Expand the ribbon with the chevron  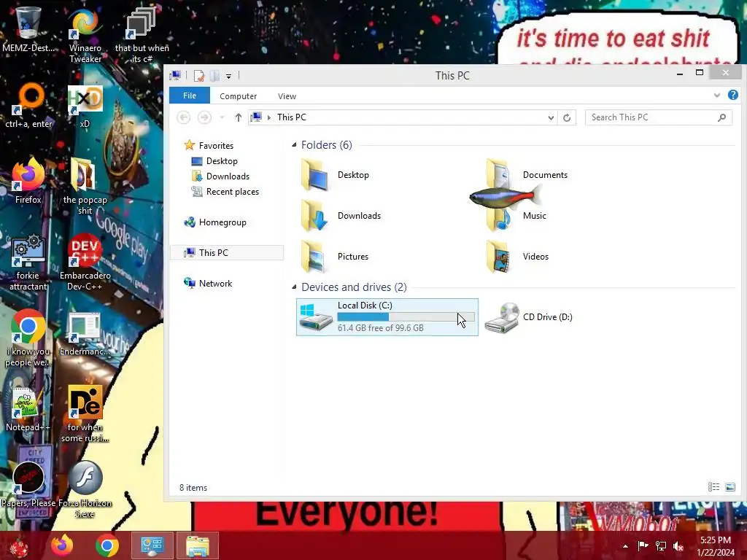click(717, 96)
